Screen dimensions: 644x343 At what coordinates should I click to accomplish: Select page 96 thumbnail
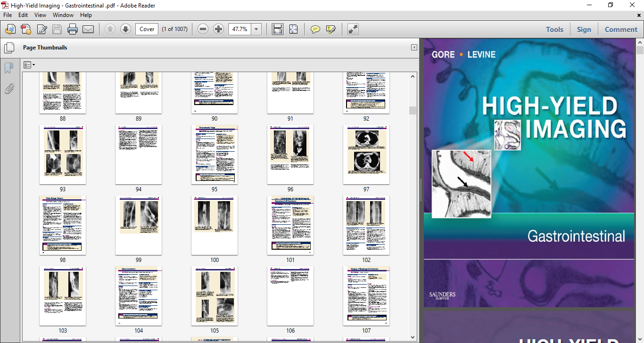tap(290, 155)
